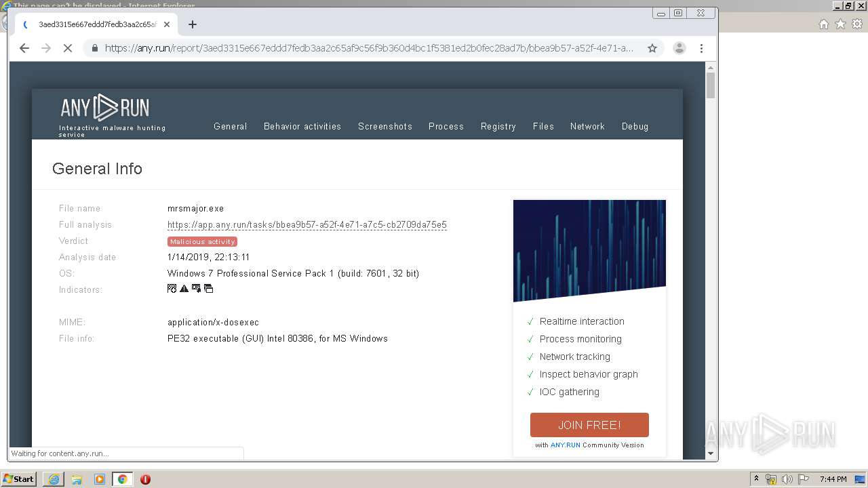The image size is (868, 488).
Task: Switch to Chrome in the taskbar
Action: 122,479
